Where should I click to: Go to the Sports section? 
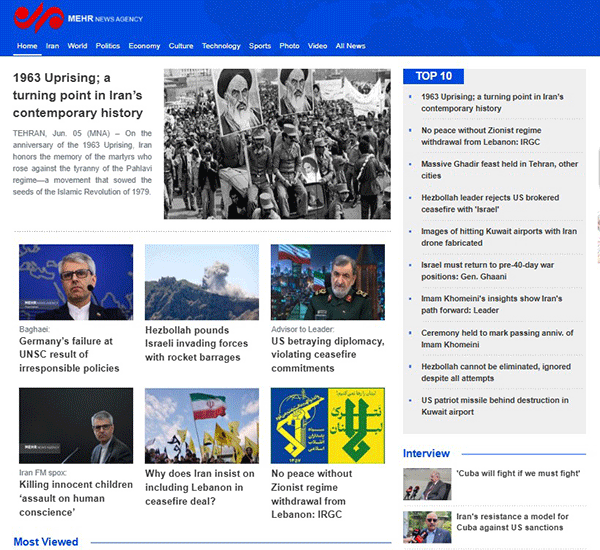pyautogui.click(x=260, y=46)
